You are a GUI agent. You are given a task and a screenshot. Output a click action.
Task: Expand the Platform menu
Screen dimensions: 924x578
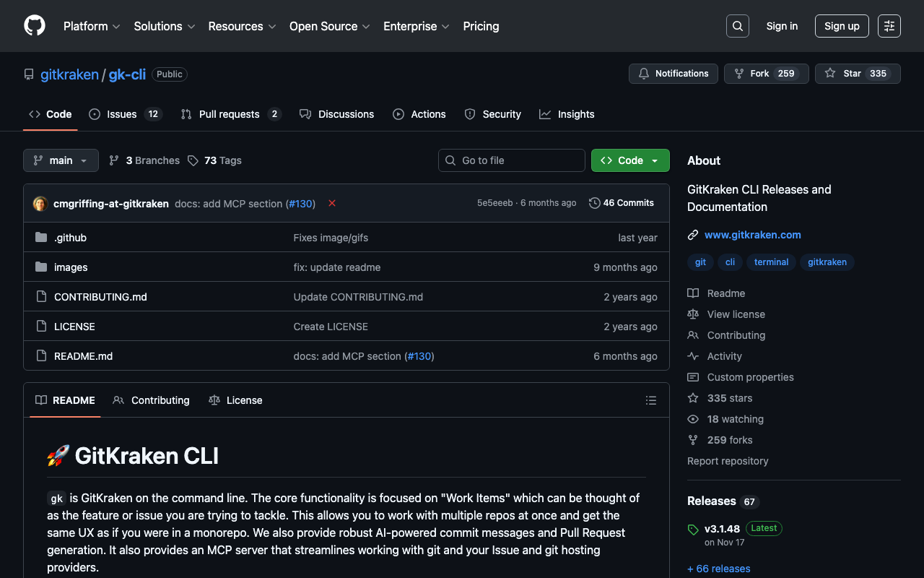point(92,26)
